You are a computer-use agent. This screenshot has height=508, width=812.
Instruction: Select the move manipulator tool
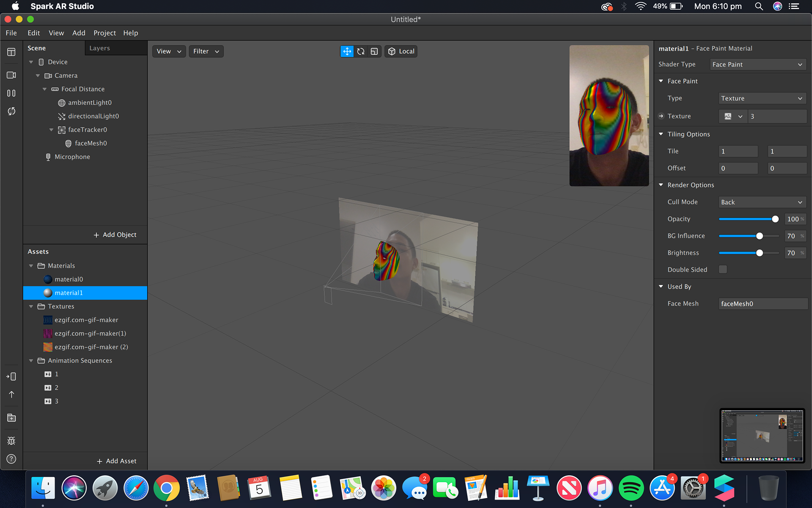click(347, 51)
